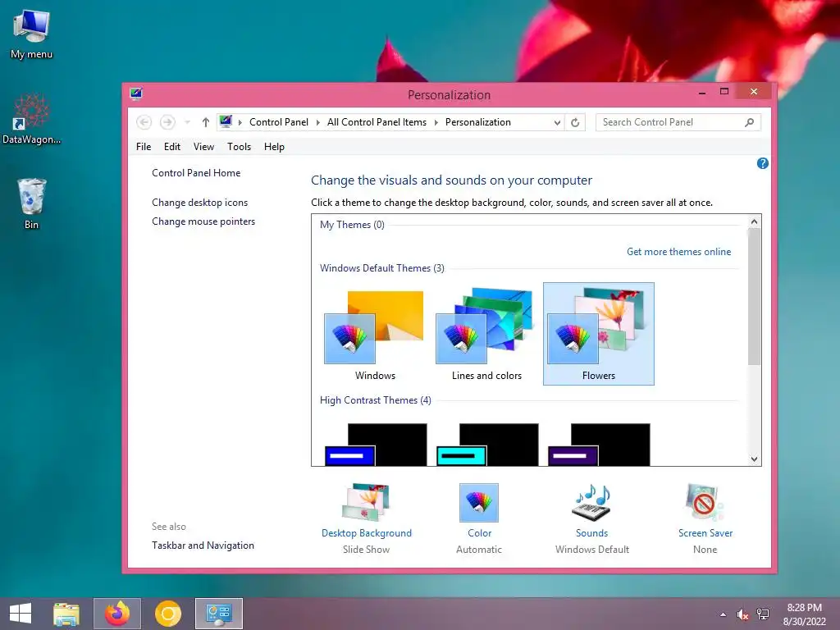Viewport: 840px width, 630px height.
Task: Click the theme list scroll up arrow
Action: coord(755,221)
